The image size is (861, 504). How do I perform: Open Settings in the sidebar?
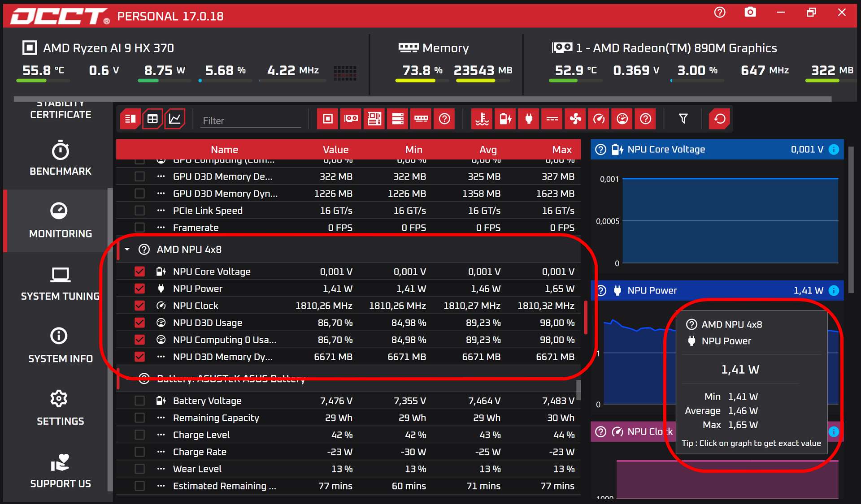click(x=61, y=409)
